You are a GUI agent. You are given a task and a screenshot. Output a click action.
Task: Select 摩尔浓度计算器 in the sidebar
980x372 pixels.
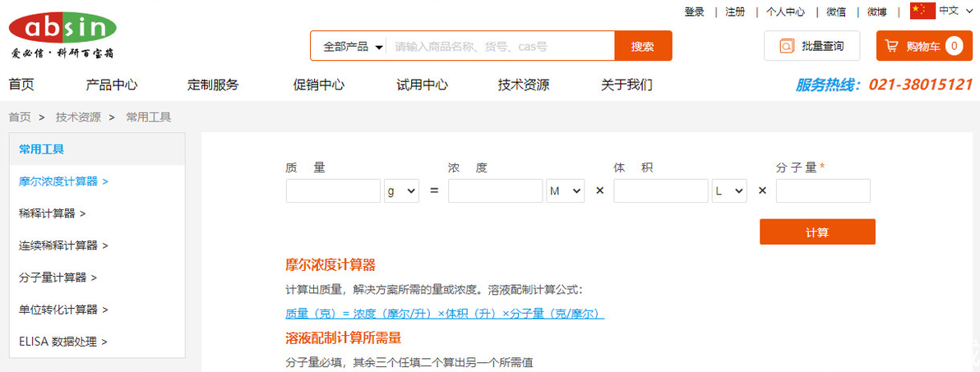tap(64, 181)
